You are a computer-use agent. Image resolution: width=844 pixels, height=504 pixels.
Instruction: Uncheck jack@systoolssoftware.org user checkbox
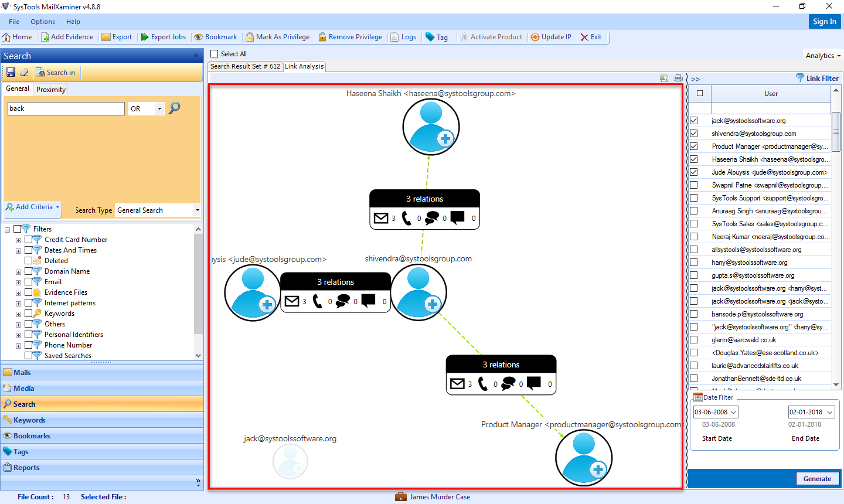point(694,121)
